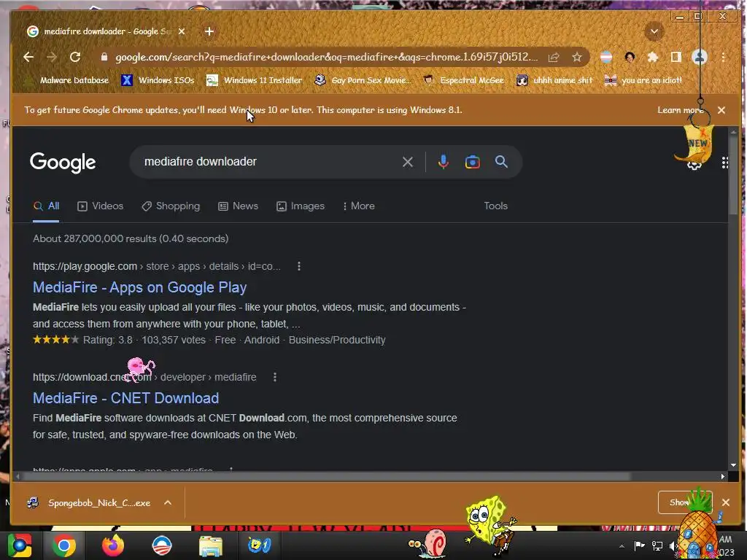Open Chrome's three-dot menu
This screenshot has width=747, height=560.
[x=724, y=58]
